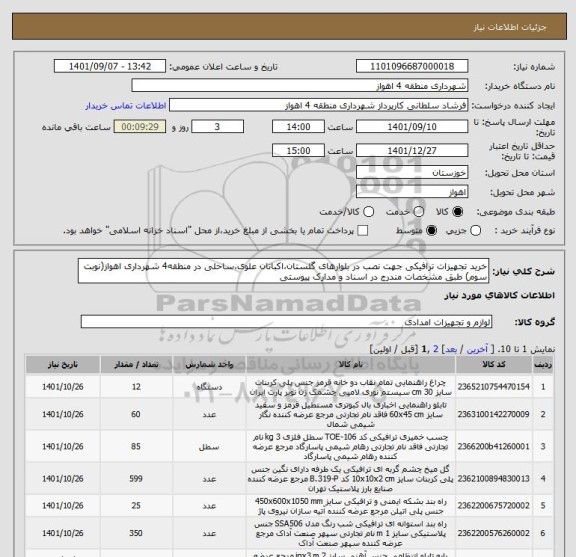The width and height of the screenshot is (576, 557).
Task: Click quantity 12 in row 1
Action: tap(136, 387)
